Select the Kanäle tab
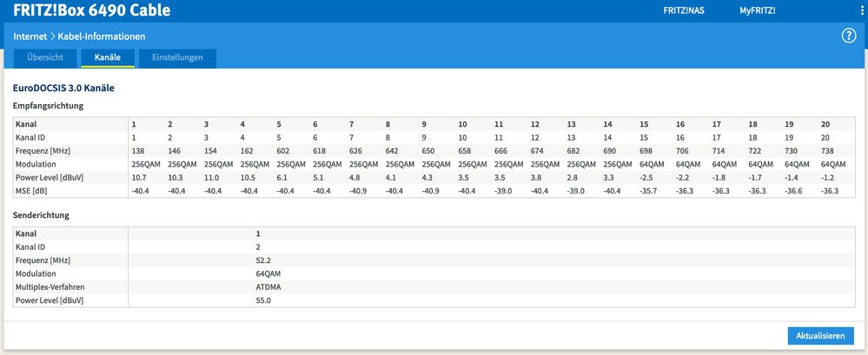Screen dimensions: 868x355 pos(108,57)
